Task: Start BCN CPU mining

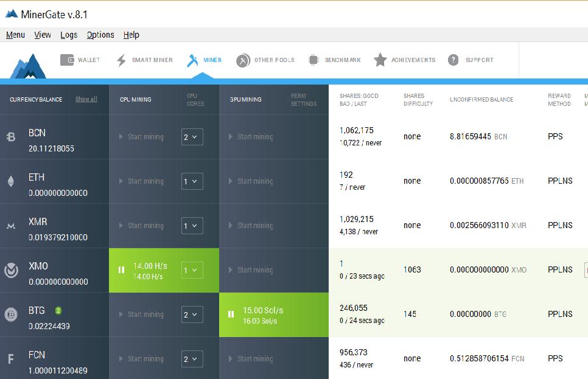Action: (141, 137)
